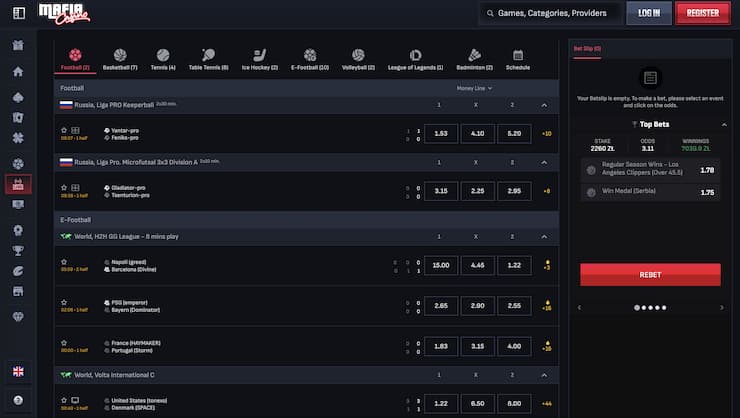The image size is (740, 418).
Task: Open statistics icon for Yantar-pro match
Action: [76, 130]
